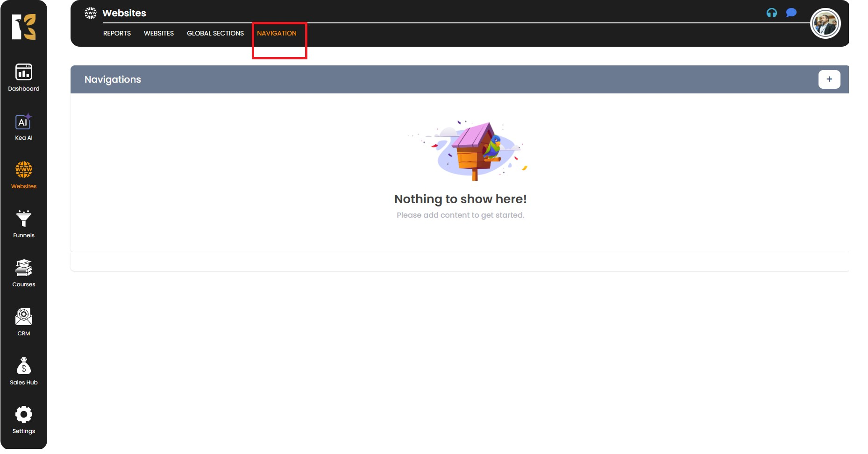The height and width of the screenshot is (454, 868).
Task: Open the blue chat bubble icon
Action: [791, 13]
